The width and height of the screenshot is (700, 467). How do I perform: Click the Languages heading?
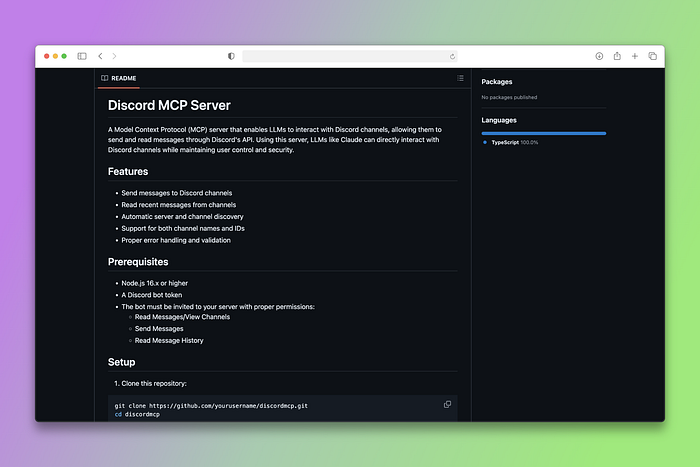point(499,120)
